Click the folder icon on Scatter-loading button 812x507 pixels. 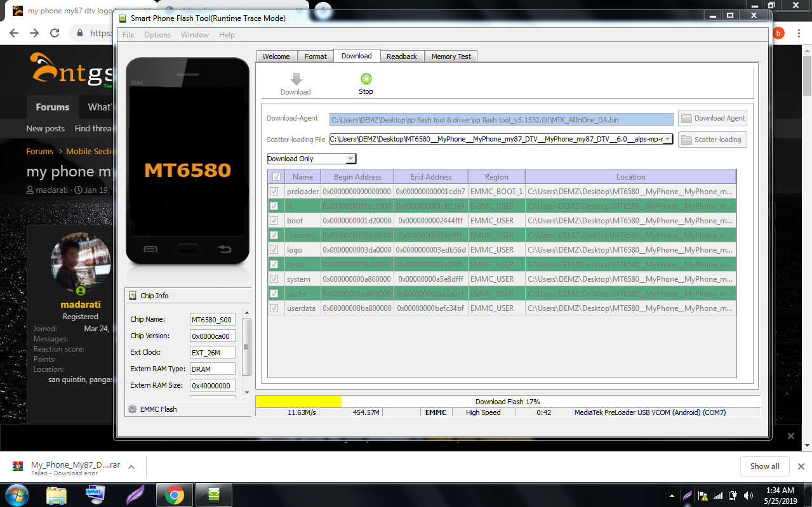[x=686, y=140]
